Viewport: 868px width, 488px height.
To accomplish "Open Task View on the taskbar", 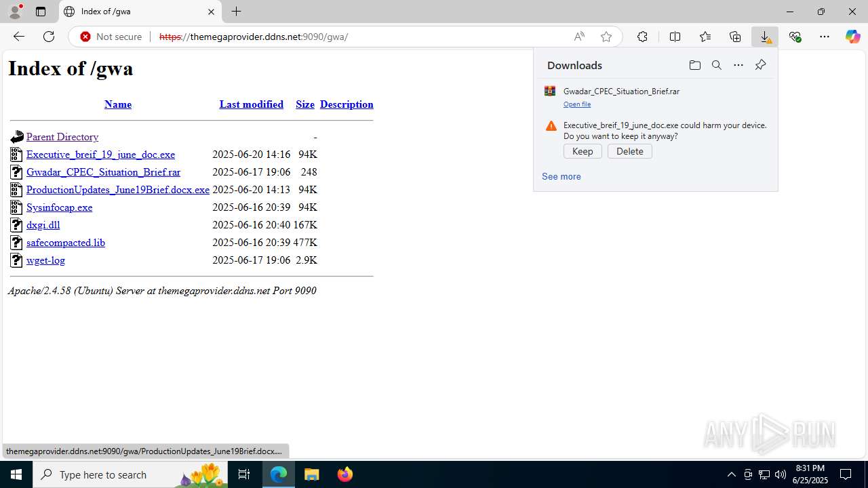I will pos(245,474).
